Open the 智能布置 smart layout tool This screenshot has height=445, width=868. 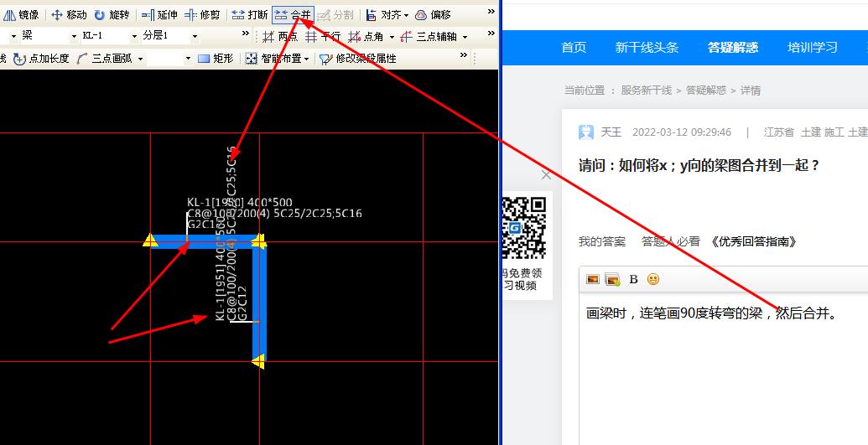tap(274, 58)
